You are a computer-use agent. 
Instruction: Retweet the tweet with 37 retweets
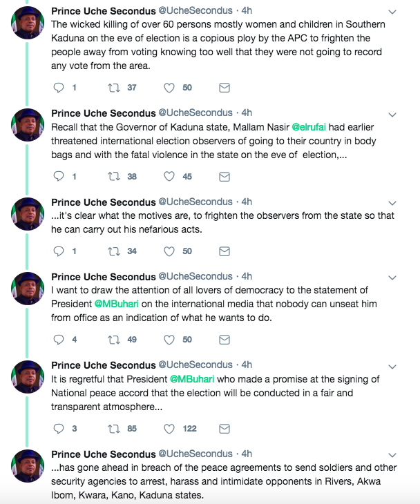(x=113, y=88)
